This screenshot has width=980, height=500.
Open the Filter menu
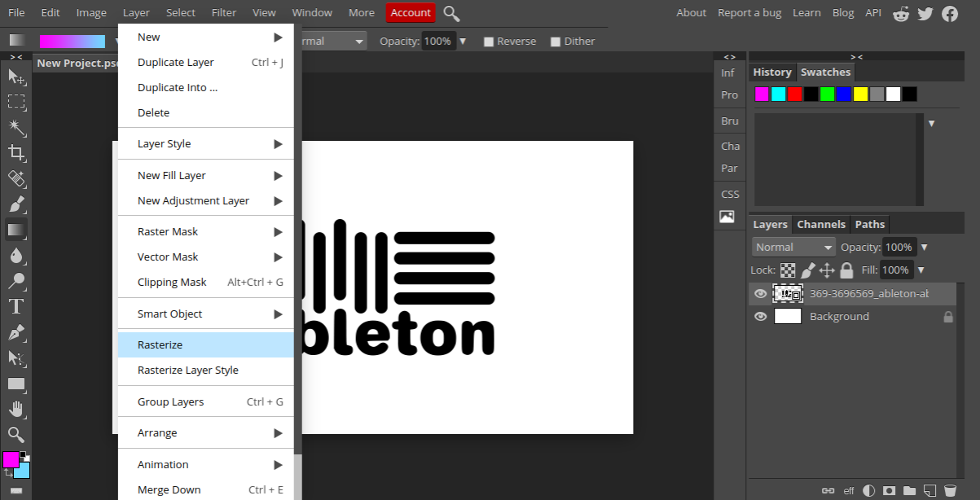(223, 12)
